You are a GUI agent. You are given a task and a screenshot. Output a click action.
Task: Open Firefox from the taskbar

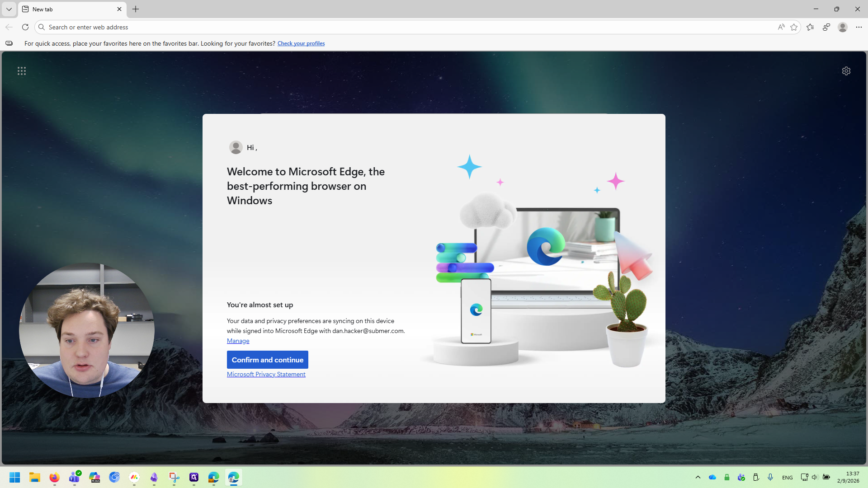[x=55, y=477]
